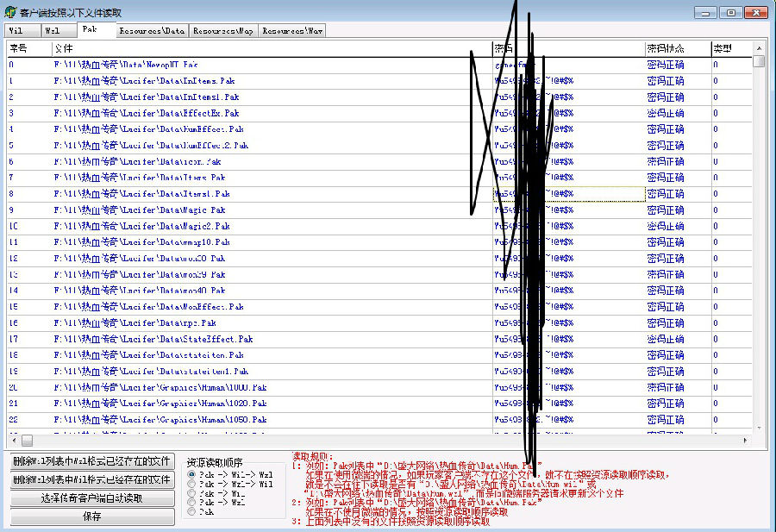
Task: Click row number 21 in 序号 column
Action: click(x=13, y=404)
